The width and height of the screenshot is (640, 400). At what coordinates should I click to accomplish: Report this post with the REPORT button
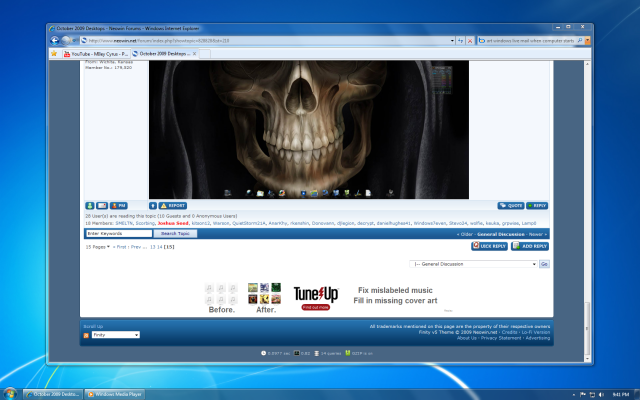173,206
